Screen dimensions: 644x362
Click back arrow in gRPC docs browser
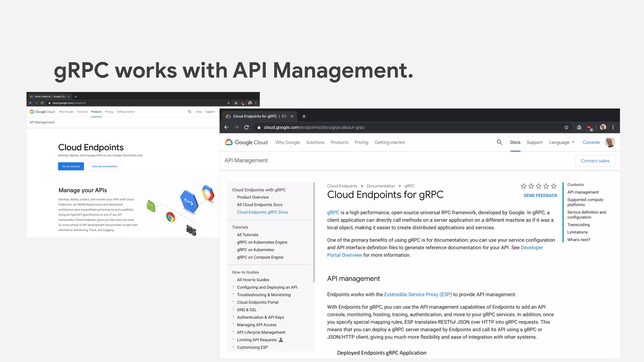226,127
